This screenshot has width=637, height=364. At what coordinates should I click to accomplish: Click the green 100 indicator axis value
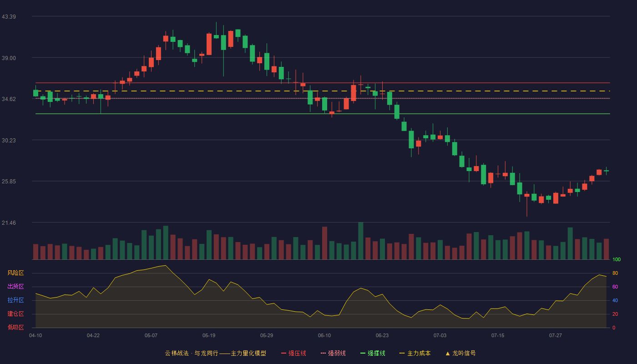[x=617, y=260]
